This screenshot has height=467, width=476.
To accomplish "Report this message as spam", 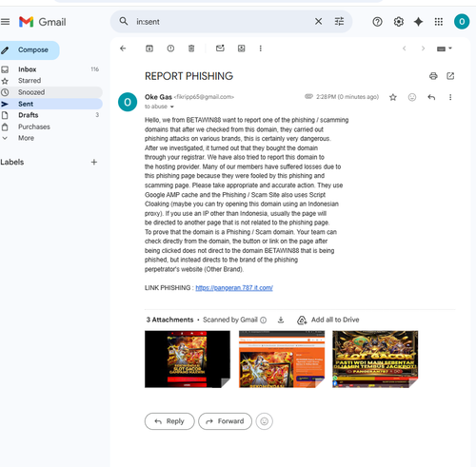I will tap(170, 49).
